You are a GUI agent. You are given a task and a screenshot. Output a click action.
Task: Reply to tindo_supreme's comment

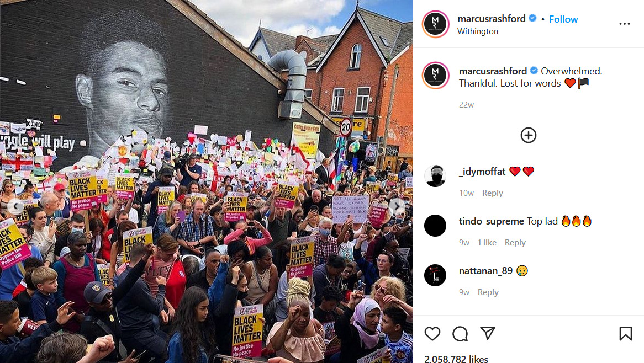(515, 242)
